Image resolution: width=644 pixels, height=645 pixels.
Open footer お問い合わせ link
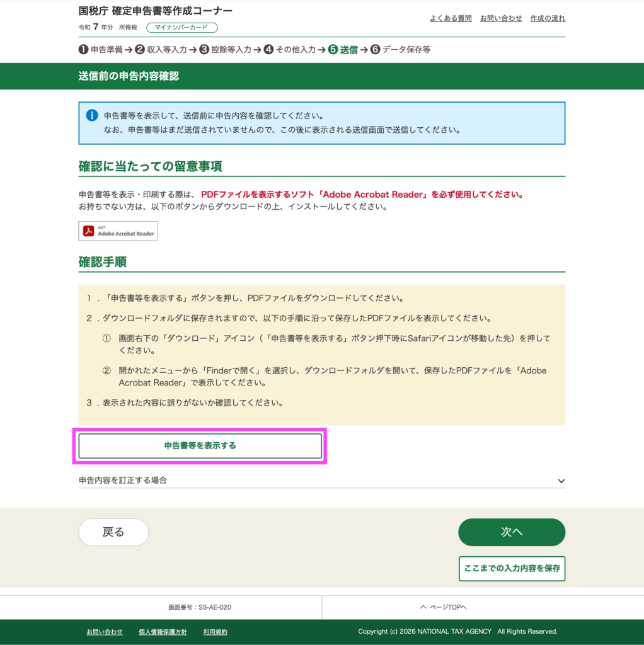pyautogui.click(x=105, y=632)
